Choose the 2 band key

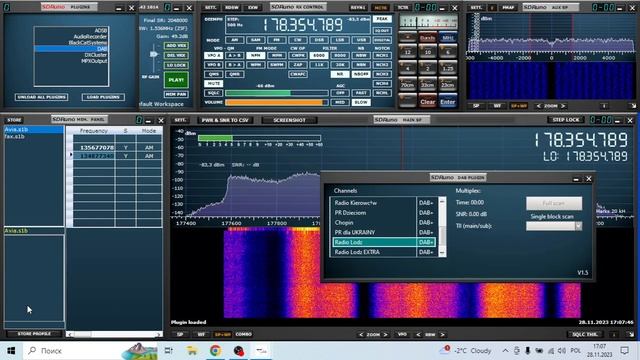427,69
